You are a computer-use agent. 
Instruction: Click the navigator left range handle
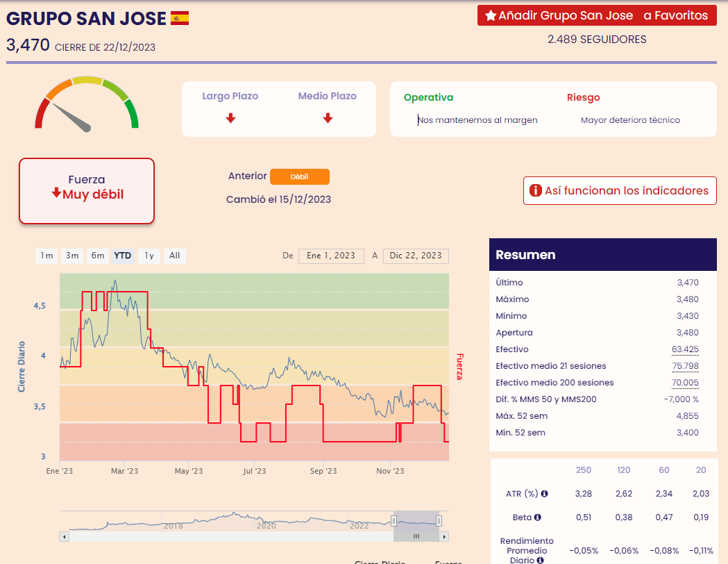[393, 520]
